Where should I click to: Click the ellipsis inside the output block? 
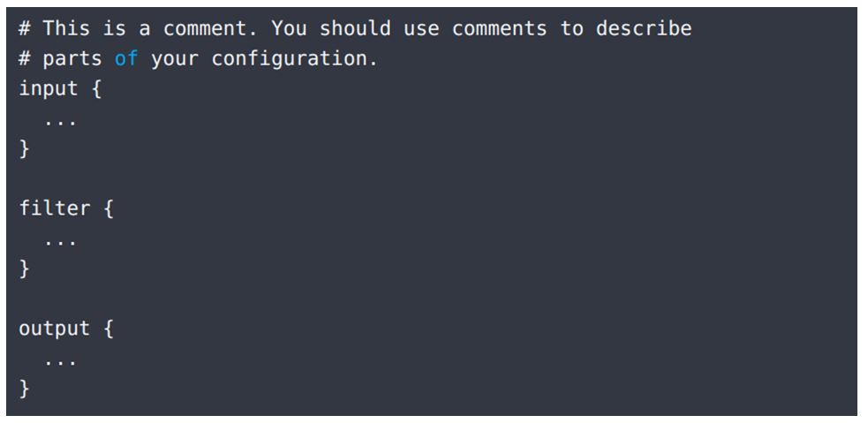coord(61,360)
